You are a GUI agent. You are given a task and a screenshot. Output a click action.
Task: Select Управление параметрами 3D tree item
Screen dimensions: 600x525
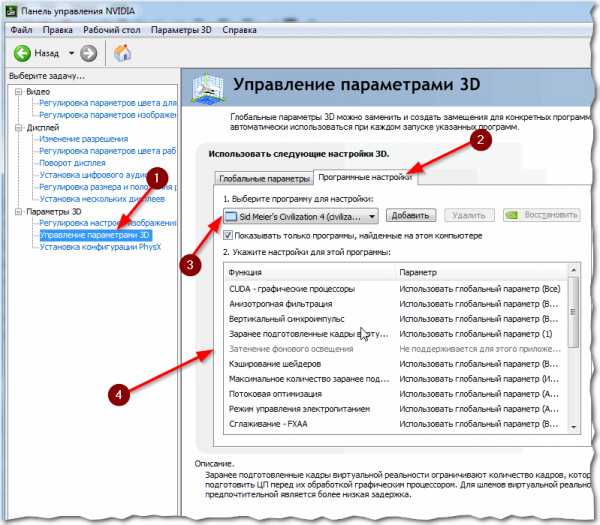click(96, 235)
